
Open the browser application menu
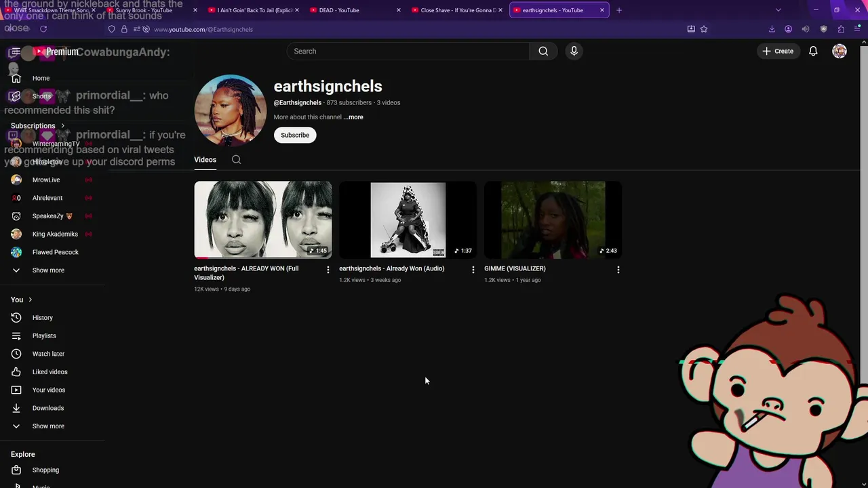[858, 29]
